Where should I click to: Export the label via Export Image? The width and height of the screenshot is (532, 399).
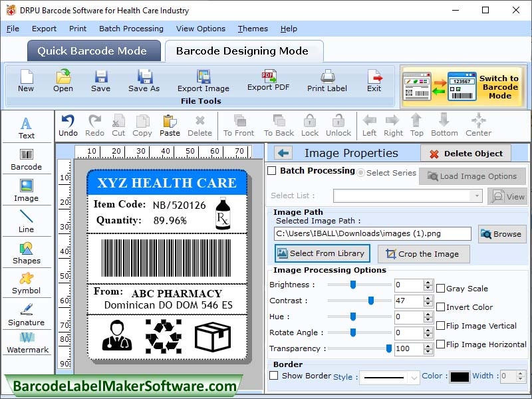point(203,80)
